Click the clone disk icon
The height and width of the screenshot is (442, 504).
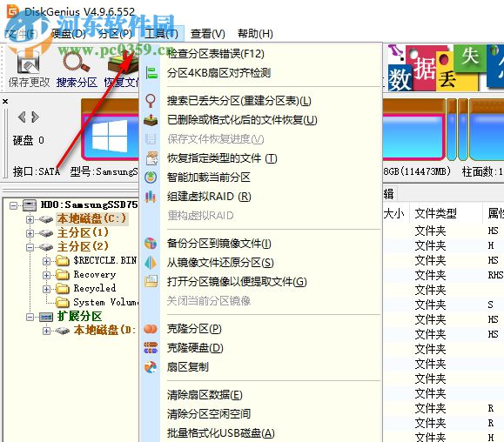click(151, 347)
